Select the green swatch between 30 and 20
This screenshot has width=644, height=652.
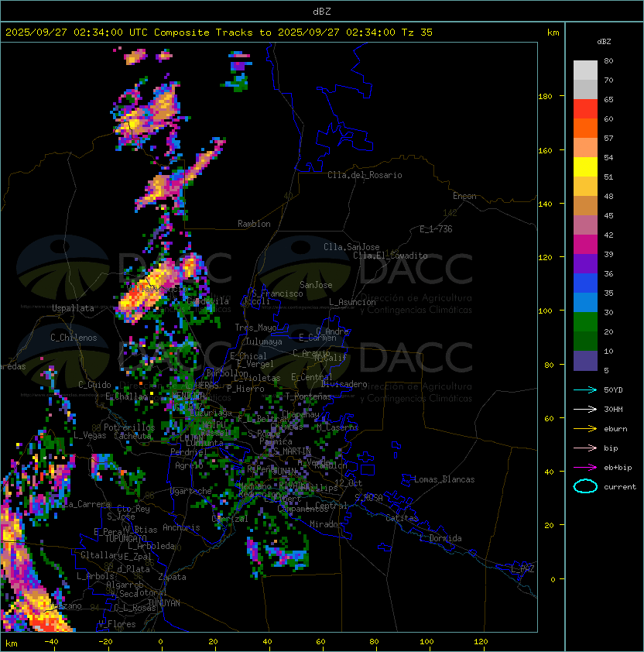(585, 322)
